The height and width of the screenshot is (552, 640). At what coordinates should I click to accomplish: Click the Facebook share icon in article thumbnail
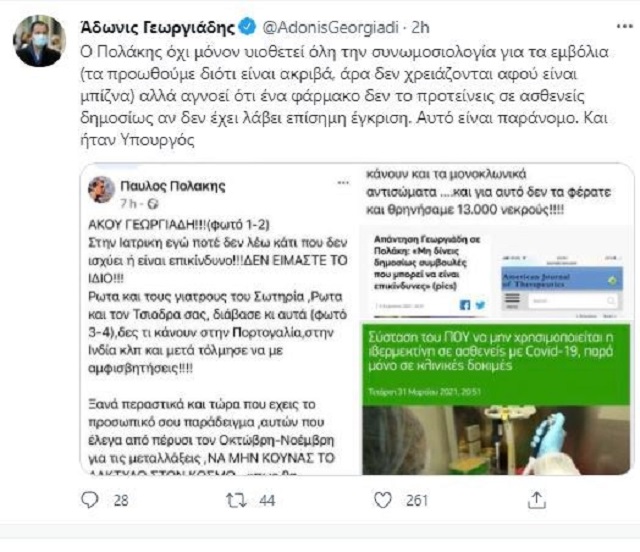(x=464, y=305)
